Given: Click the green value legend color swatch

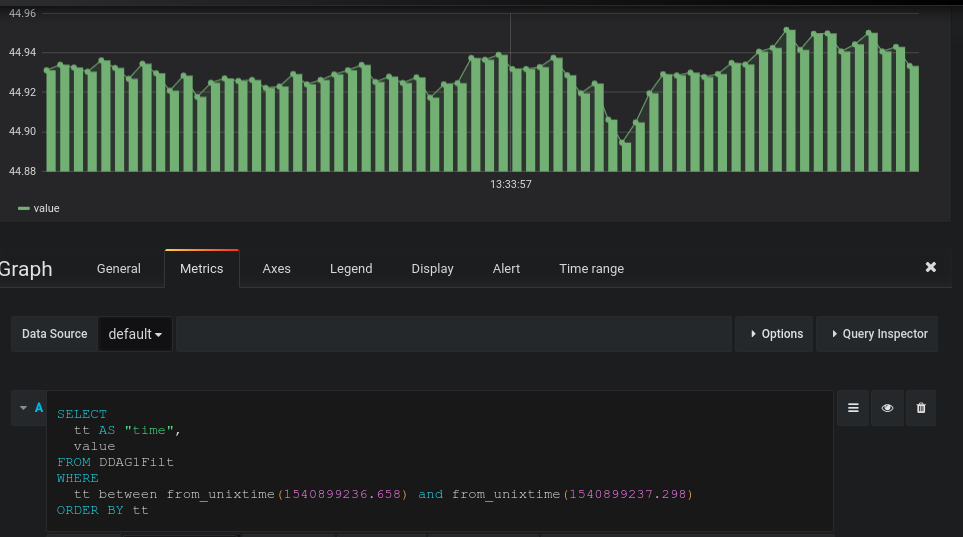Looking at the screenshot, I should tap(24, 209).
